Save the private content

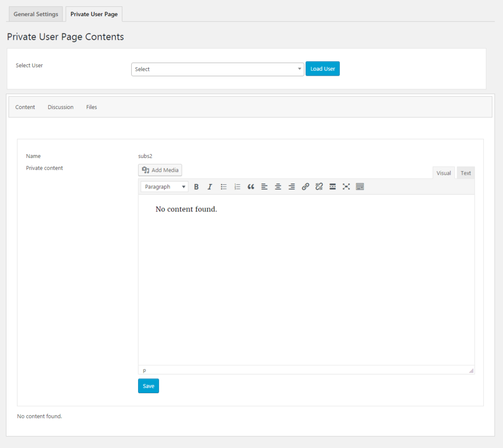[148, 386]
